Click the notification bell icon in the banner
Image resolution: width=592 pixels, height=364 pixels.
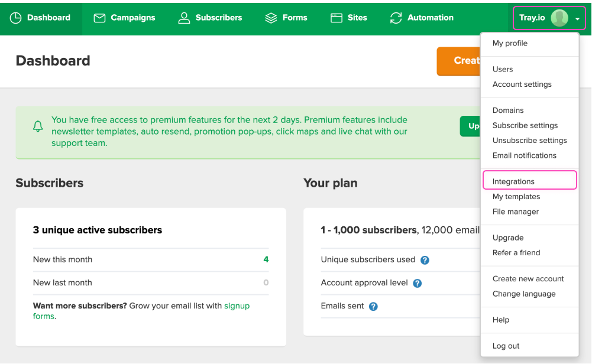pyautogui.click(x=37, y=126)
